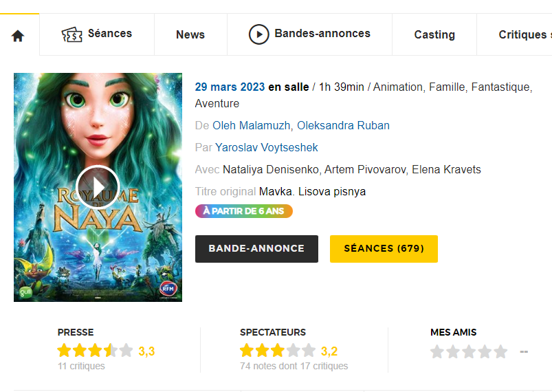The height and width of the screenshot is (392, 552).
Task: Click the 'À partir de 6 ans' badge
Action: [244, 211]
